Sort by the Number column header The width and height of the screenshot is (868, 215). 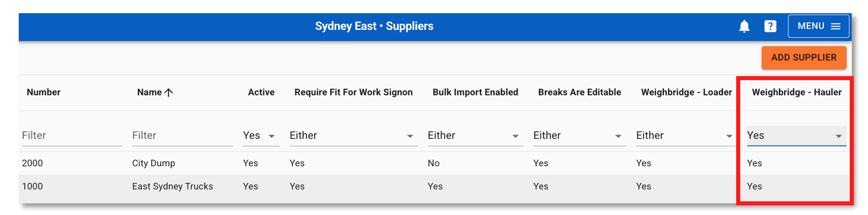[44, 92]
